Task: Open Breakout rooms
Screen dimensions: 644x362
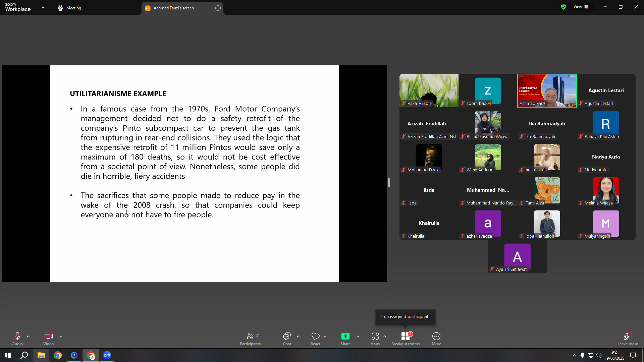Action: point(406,339)
